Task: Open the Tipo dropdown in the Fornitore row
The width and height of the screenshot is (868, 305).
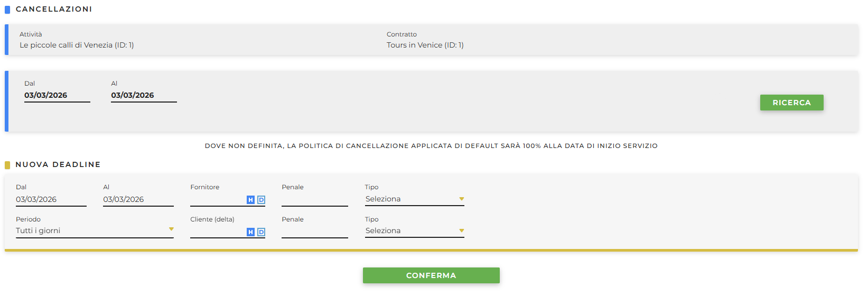Action: [x=414, y=199]
